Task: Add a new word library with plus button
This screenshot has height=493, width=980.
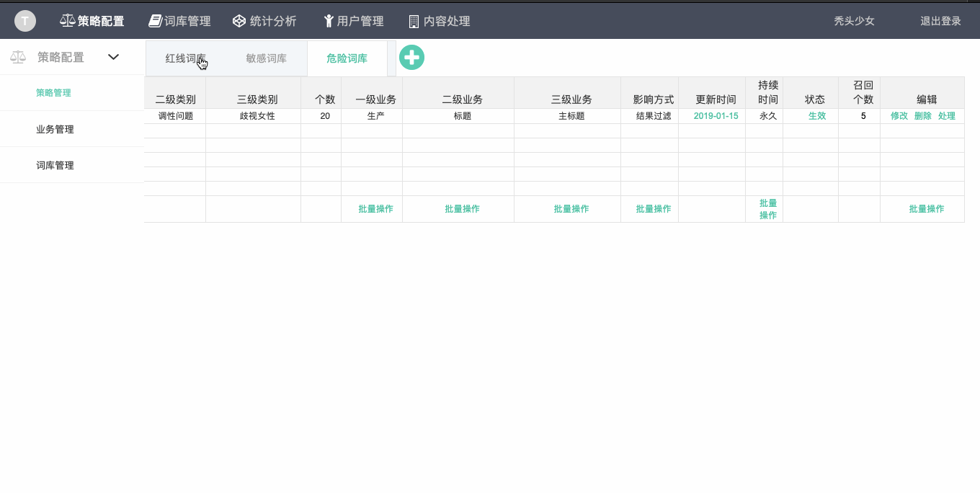Action: pos(411,58)
